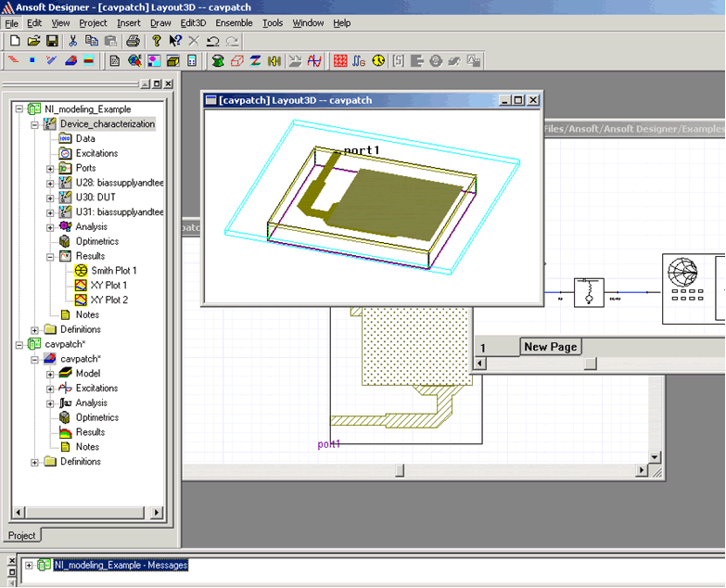Screen dimensions: 726x588
Task: Close the messages panel with its X
Action: tap(12, 561)
